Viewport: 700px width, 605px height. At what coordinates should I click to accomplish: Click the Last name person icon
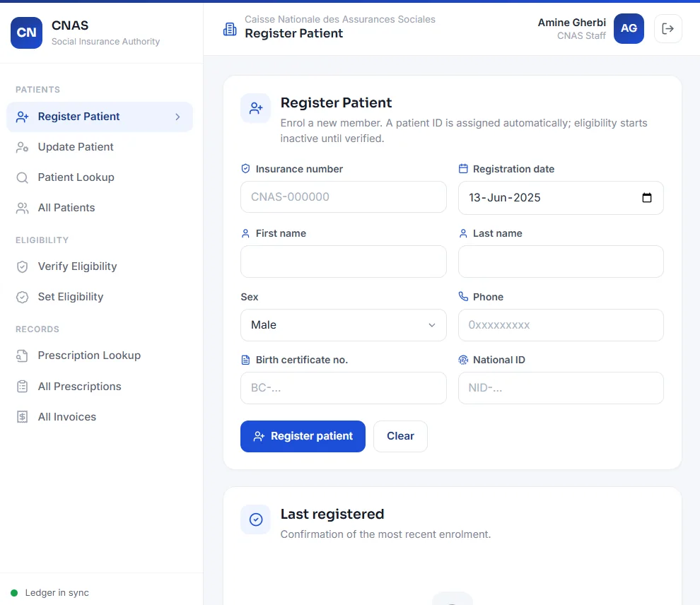point(463,233)
